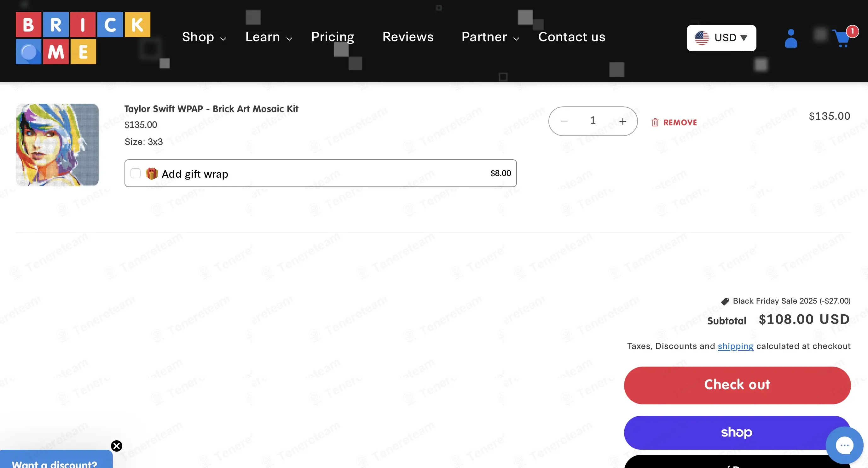Open the user account icon
868x468 pixels.
pyautogui.click(x=790, y=38)
